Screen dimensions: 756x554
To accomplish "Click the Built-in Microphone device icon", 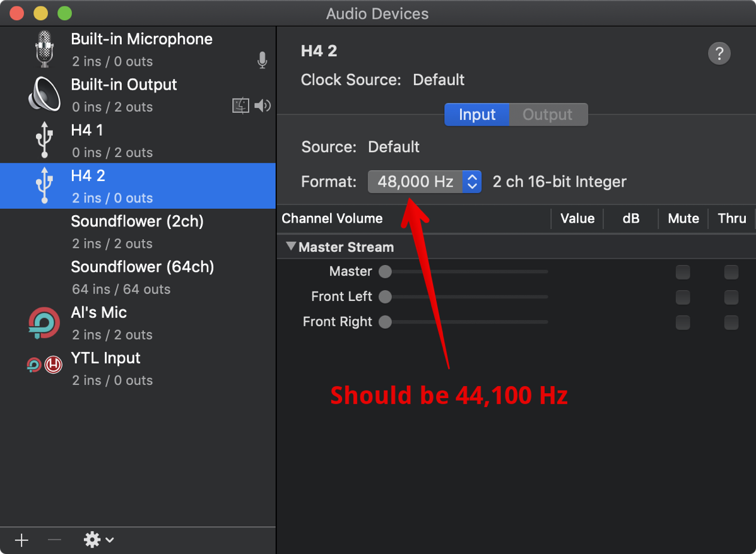I will [x=44, y=49].
